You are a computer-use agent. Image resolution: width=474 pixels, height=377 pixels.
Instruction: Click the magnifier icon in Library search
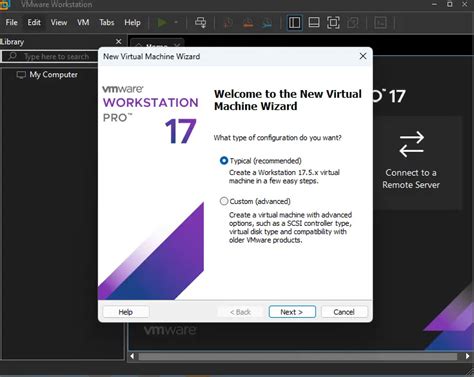(12, 56)
